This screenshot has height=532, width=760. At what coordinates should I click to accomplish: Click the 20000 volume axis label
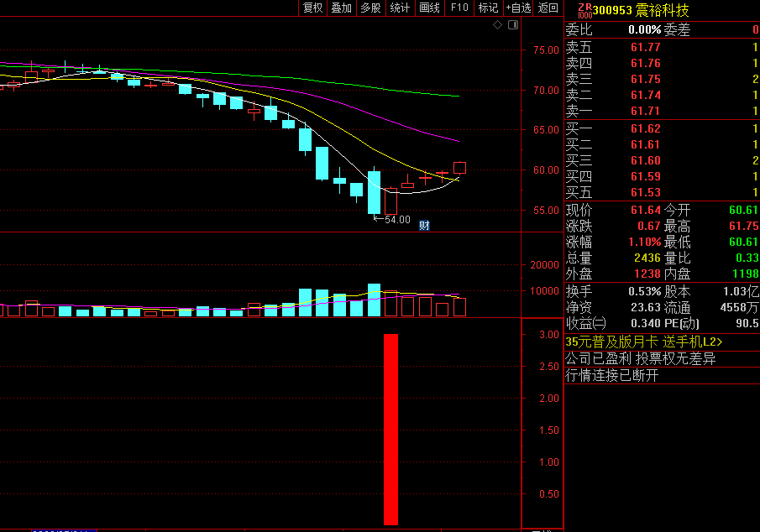click(x=544, y=265)
